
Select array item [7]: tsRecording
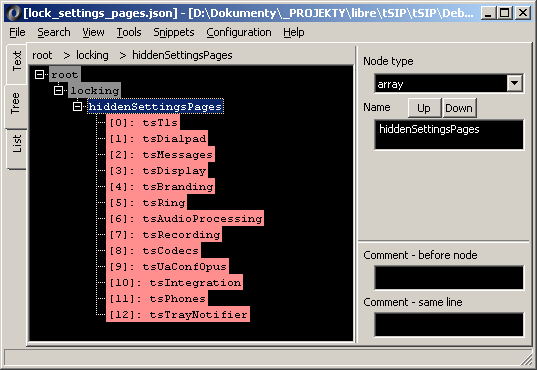point(164,234)
